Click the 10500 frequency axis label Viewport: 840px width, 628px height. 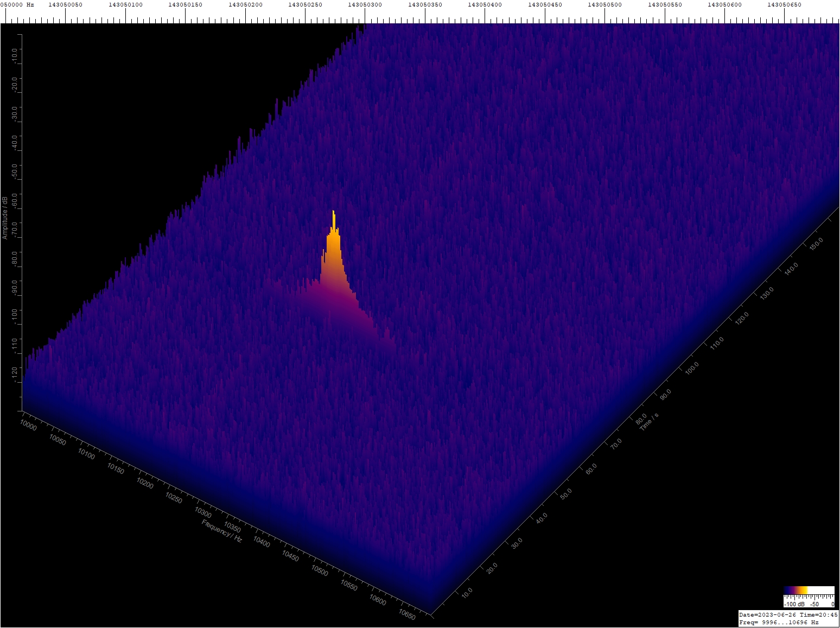(320, 570)
